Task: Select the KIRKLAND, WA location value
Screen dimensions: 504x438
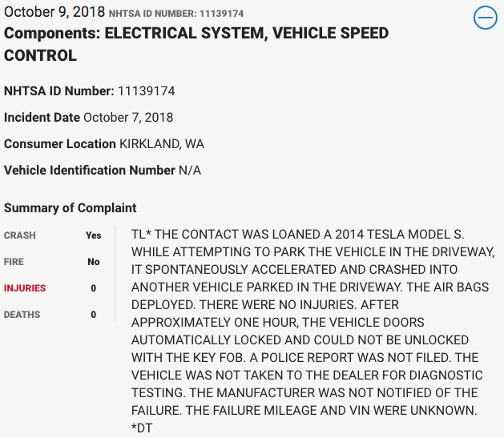Action: [160, 144]
